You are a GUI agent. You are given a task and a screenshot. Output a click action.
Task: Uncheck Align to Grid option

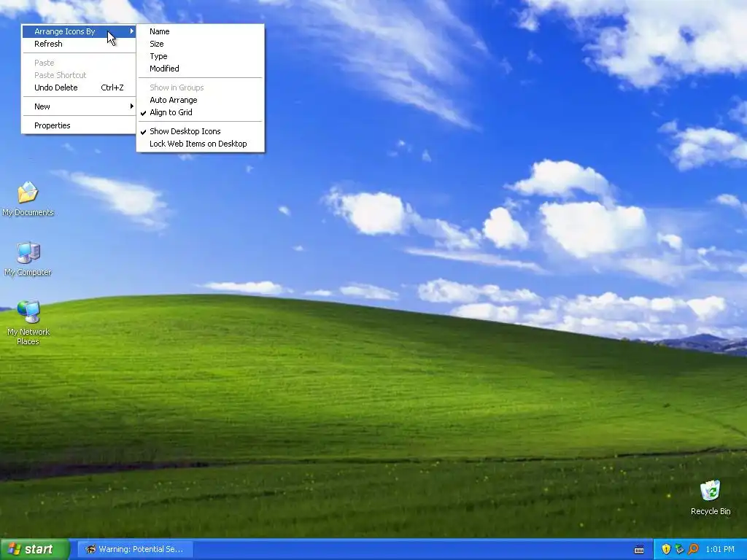tap(200, 112)
